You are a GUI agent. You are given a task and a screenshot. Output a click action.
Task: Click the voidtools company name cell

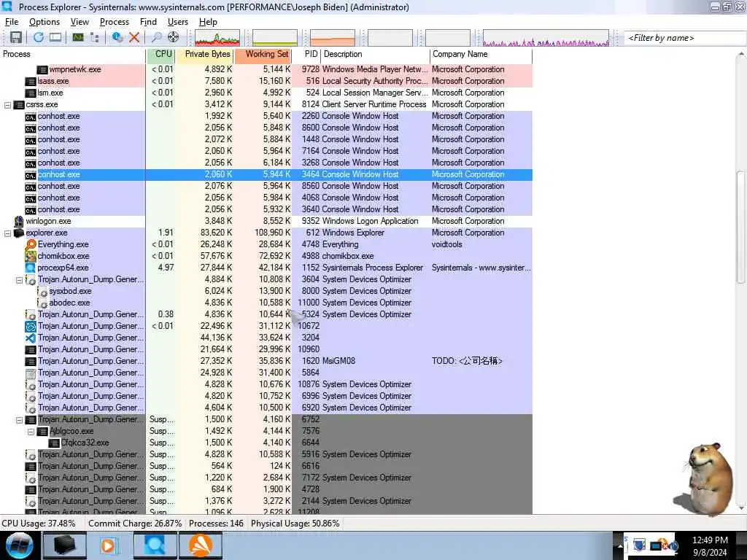[447, 244]
